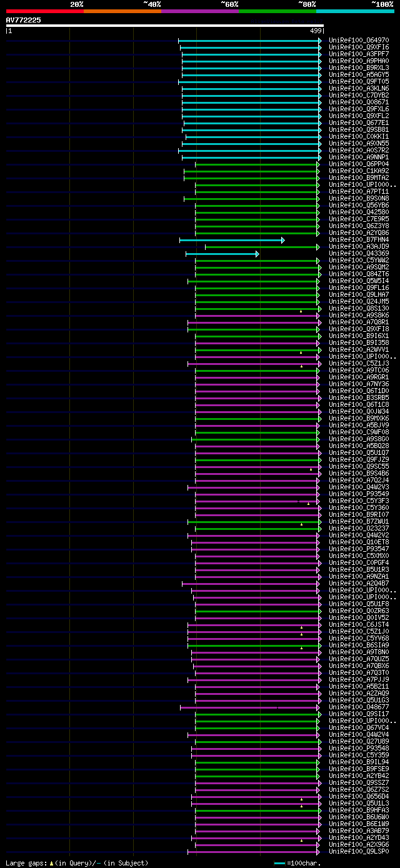Click the orange ~40% legend color segment
400x868 pixels.
122,11
